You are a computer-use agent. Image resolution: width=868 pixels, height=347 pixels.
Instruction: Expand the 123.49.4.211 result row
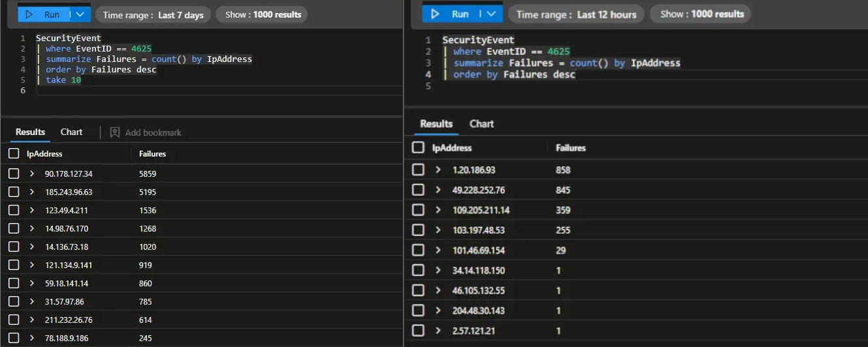(x=31, y=211)
